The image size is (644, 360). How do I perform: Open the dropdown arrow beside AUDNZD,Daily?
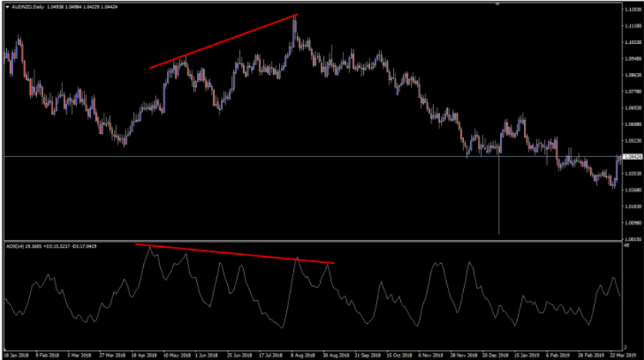(8, 7)
